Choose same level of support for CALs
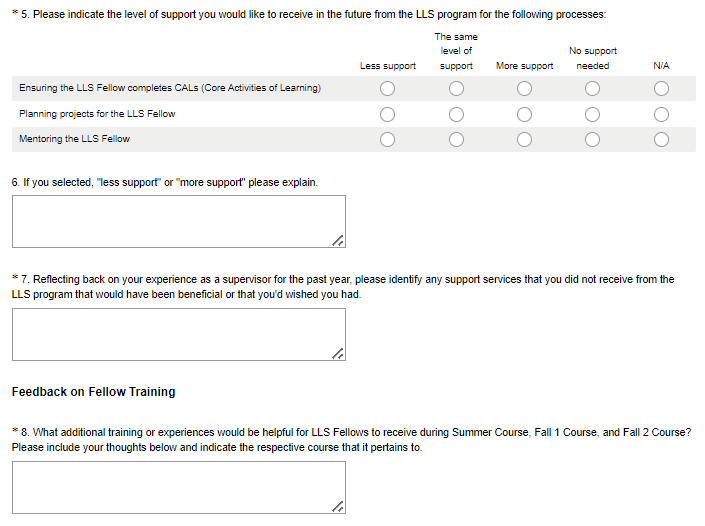Screen dimensions: 705x526 [456, 89]
